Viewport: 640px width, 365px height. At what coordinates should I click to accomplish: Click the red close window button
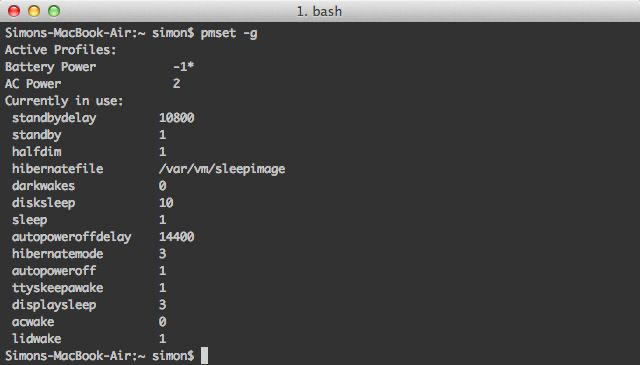point(14,11)
